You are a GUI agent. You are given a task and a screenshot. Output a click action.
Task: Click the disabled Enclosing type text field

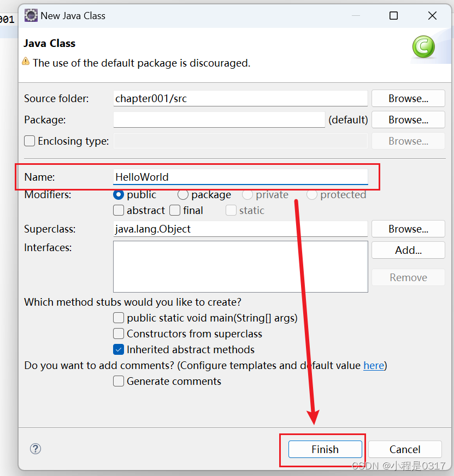[240, 141]
